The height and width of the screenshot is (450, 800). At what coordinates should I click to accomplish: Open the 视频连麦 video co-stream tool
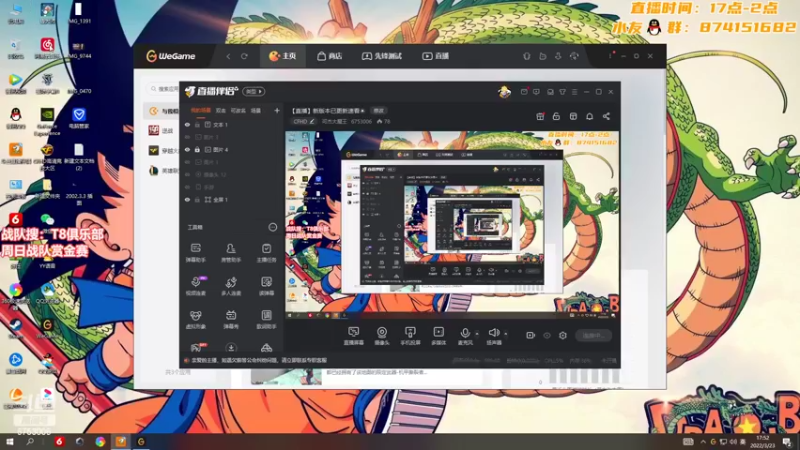tap(195, 286)
